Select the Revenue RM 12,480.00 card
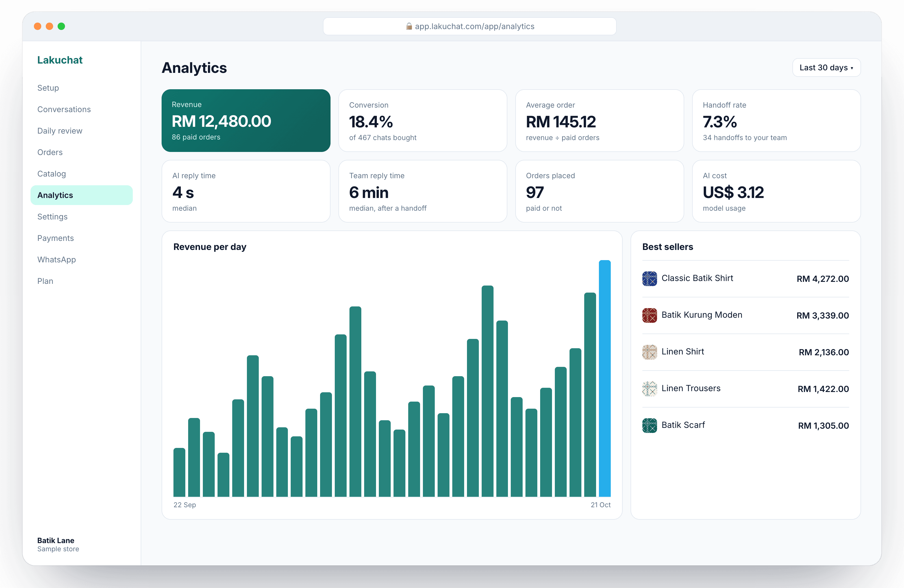 coord(246,120)
